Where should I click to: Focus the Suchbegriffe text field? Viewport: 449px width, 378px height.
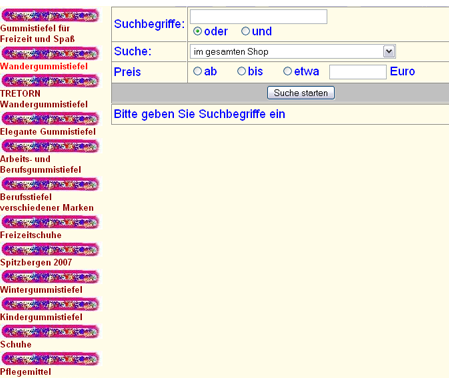tap(259, 17)
